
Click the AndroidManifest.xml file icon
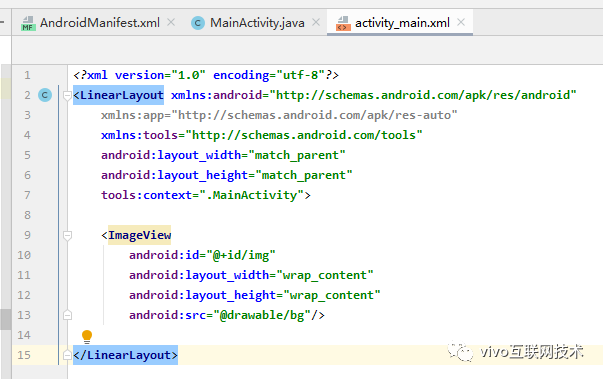(28, 23)
